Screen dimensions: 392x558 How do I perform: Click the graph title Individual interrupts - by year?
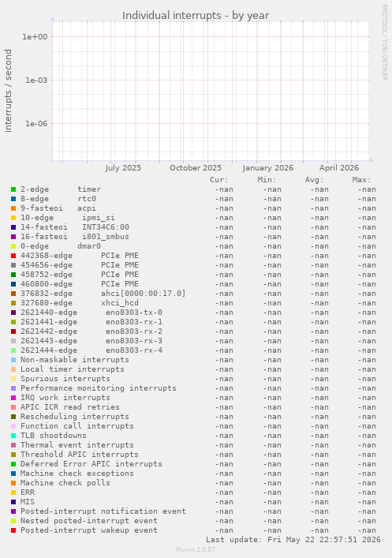[196, 16]
